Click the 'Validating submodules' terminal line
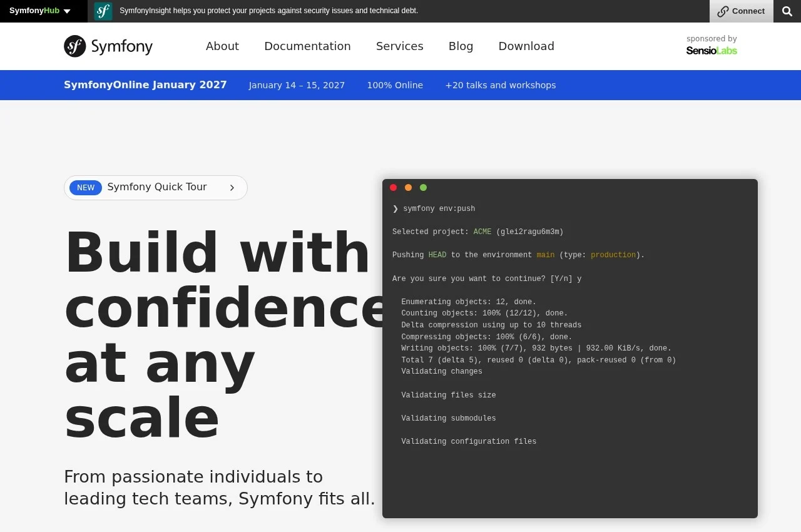 449,418
